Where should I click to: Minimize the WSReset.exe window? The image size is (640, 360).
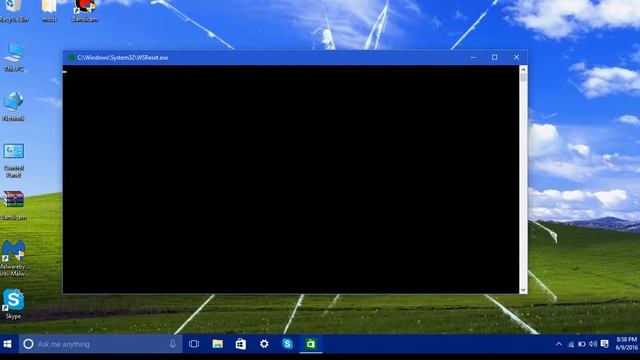point(473,58)
